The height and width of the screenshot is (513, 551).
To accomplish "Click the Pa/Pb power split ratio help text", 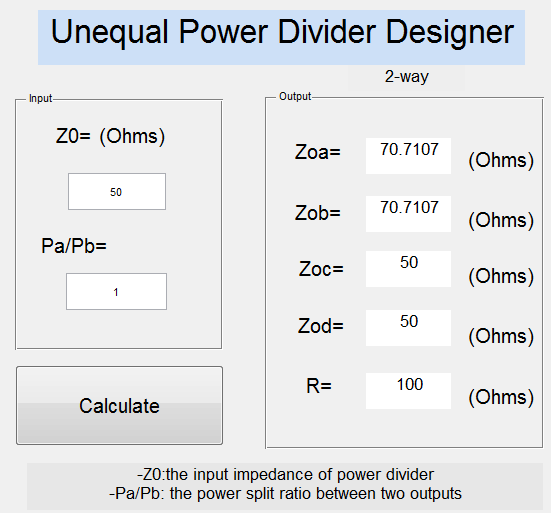I will pos(285,493).
